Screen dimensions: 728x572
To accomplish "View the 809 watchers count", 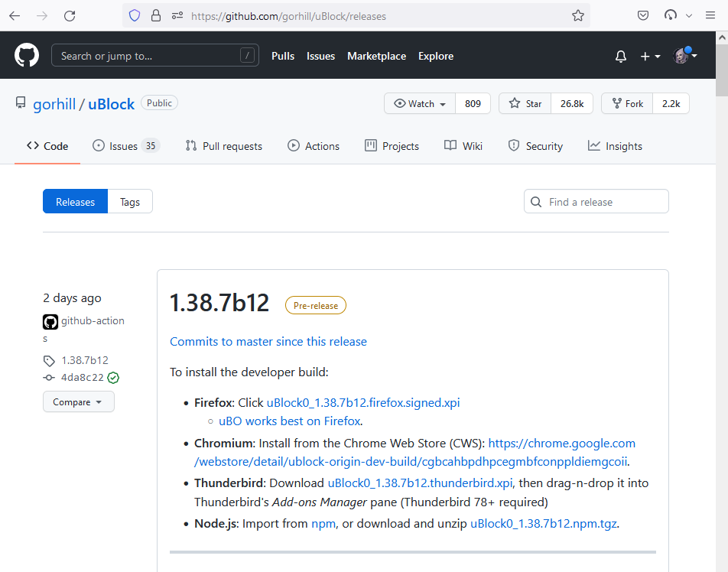I will pyautogui.click(x=473, y=103).
